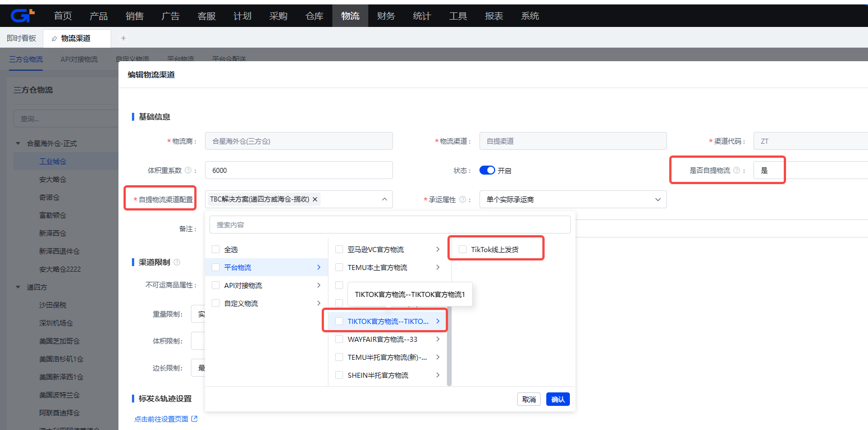This screenshot has width=868, height=430.
Task: Collapse the 合星海外仓-正式 tree node
Action: (x=19, y=144)
